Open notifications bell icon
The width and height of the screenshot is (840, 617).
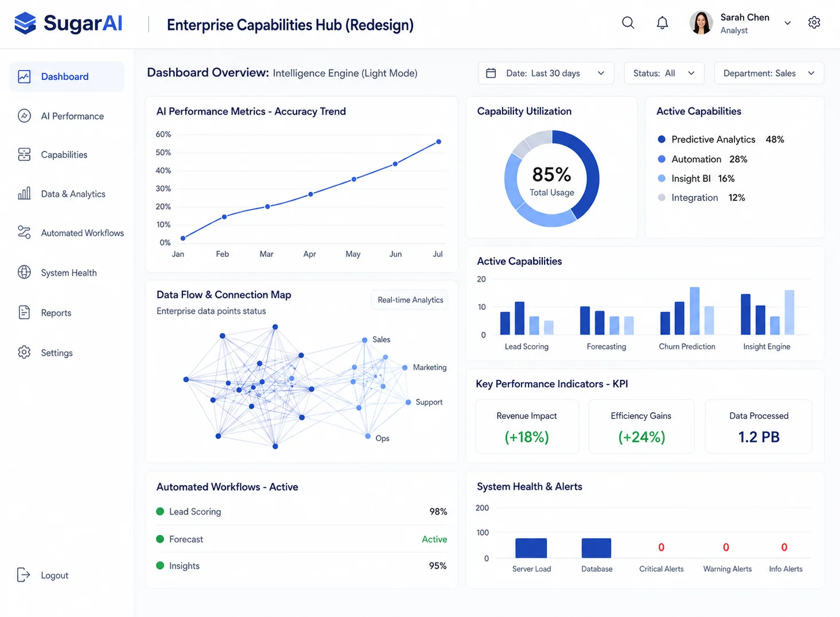click(x=662, y=22)
